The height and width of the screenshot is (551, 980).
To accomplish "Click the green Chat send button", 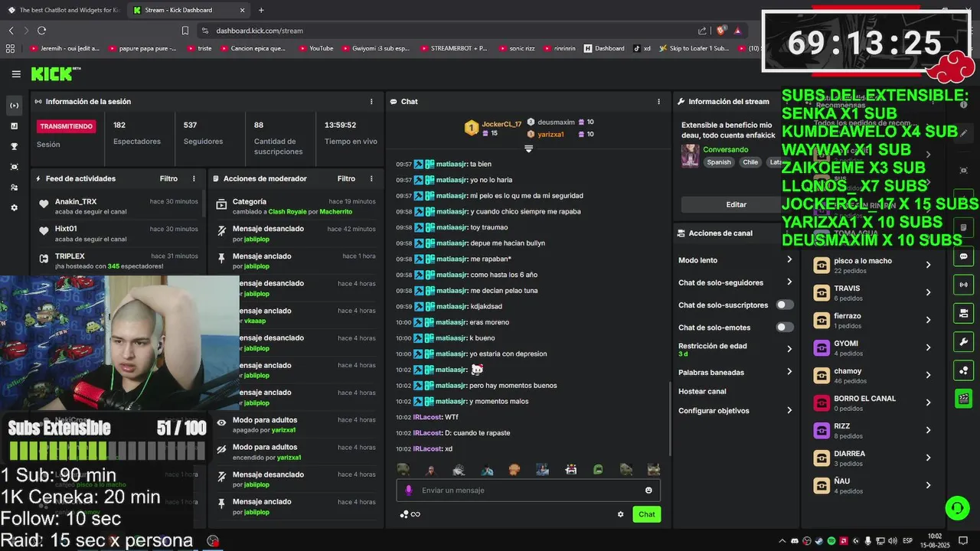I will (x=647, y=514).
